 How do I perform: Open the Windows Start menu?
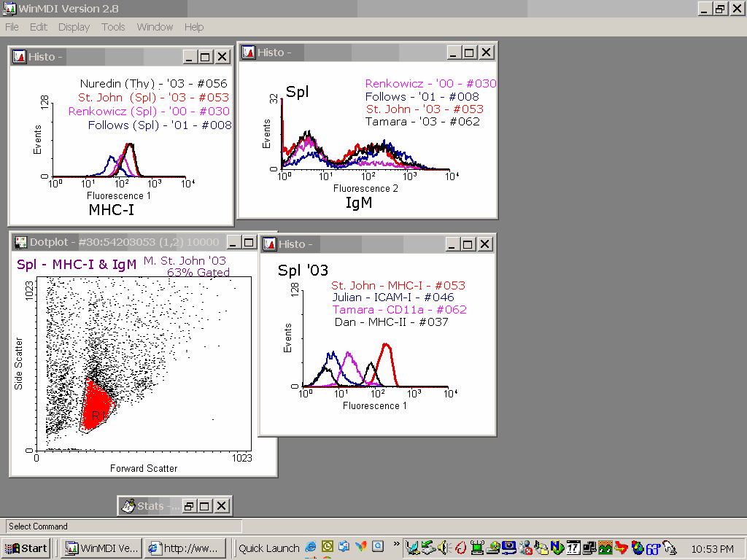tap(26, 548)
